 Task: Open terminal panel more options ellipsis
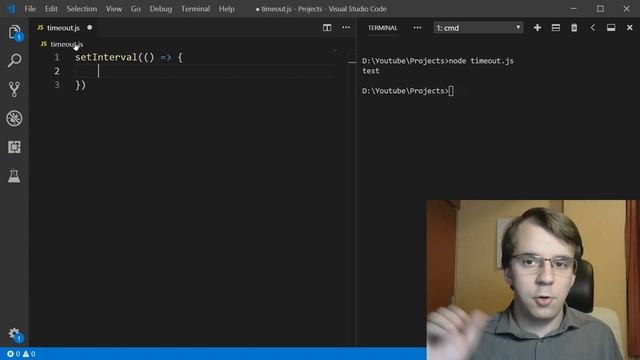pos(417,28)
